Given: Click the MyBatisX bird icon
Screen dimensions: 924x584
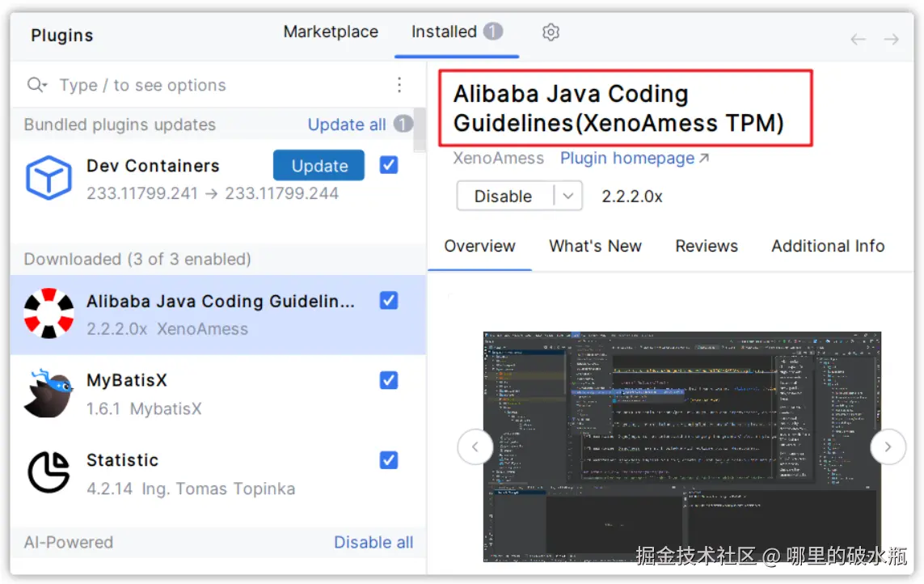Looking at the screenshot, I should (x=49, y=393).
